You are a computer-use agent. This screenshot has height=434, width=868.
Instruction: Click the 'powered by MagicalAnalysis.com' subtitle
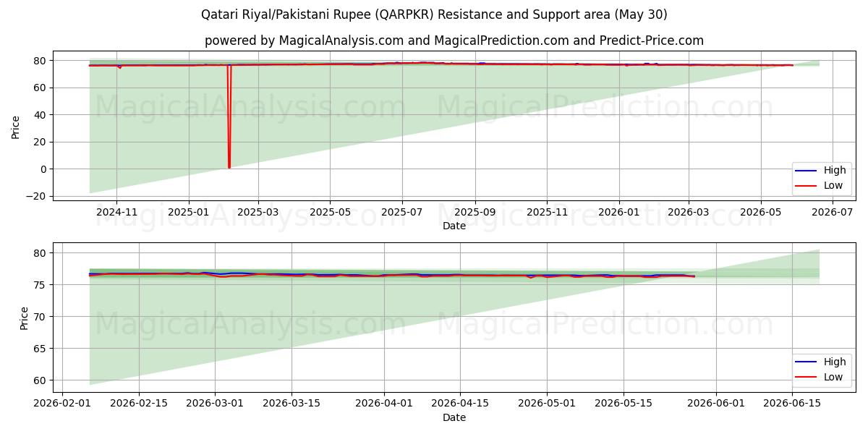454,41
